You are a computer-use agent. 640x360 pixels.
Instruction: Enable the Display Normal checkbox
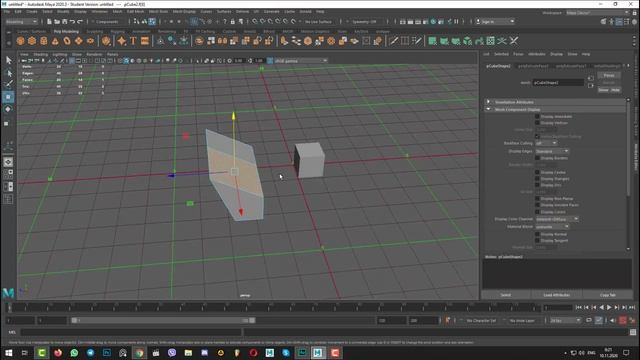click(x=537, y=234)
